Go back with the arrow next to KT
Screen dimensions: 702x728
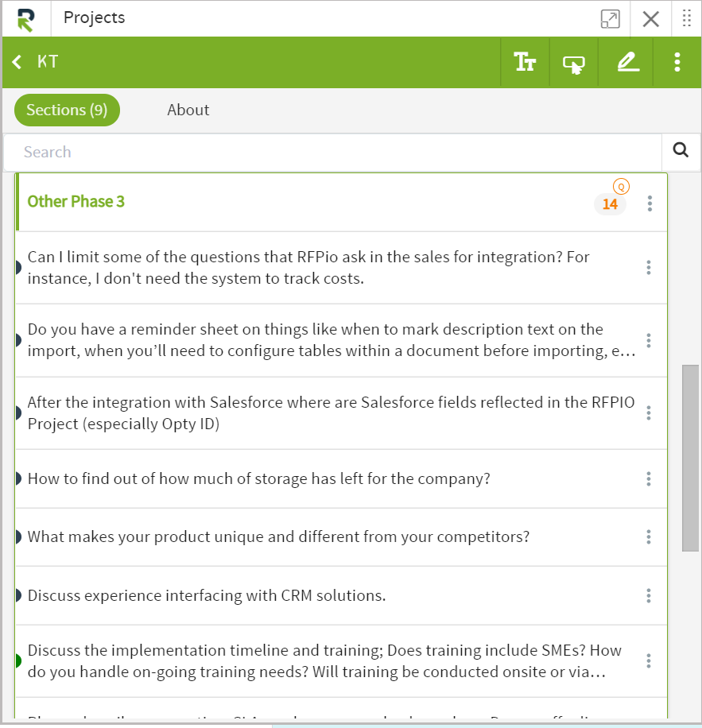tap(17, 62)
